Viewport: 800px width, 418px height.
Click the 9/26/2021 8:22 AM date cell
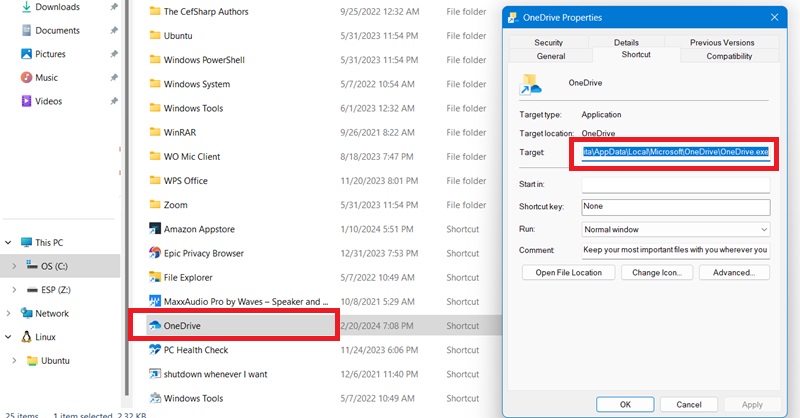377,132
